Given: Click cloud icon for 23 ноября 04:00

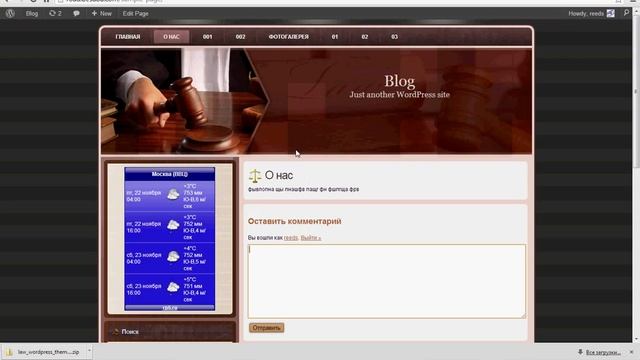Looking at the screenshot, I should pyautogui.click(x=173, y=256).
